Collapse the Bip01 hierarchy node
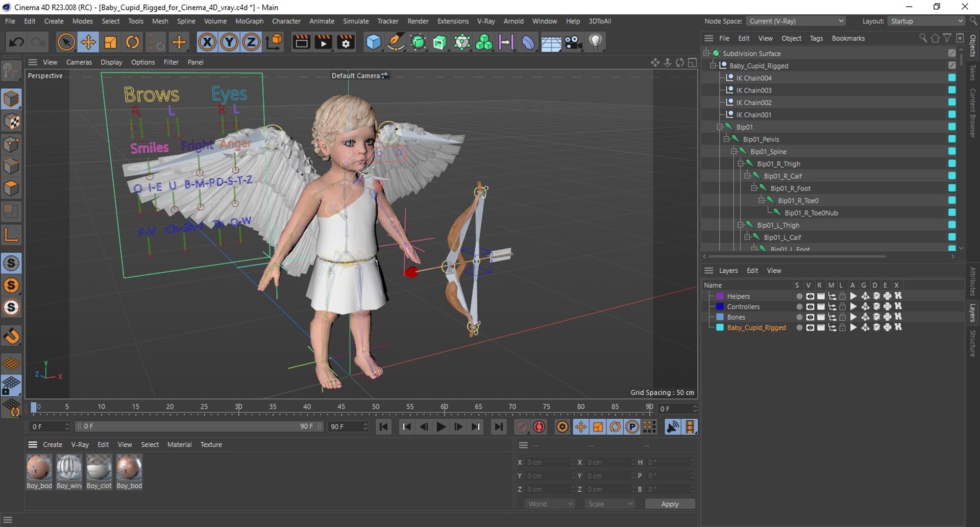Screen dimensions: 980x527 coord(720,127)
